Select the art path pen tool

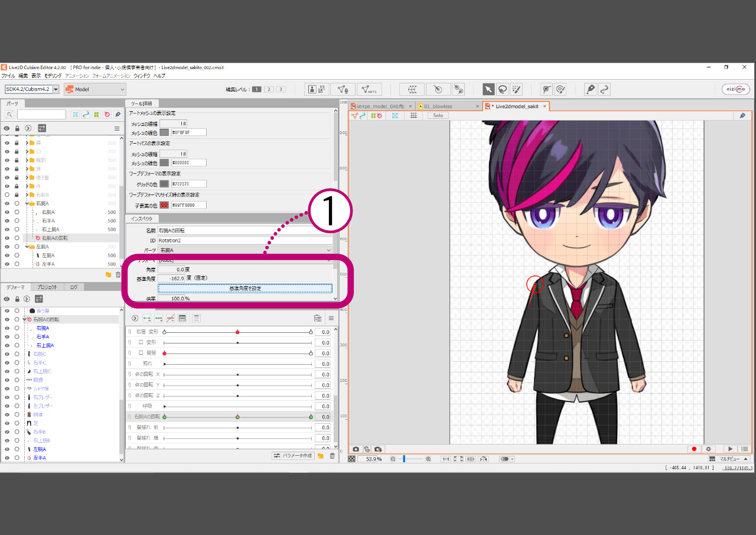coord(590,89)
